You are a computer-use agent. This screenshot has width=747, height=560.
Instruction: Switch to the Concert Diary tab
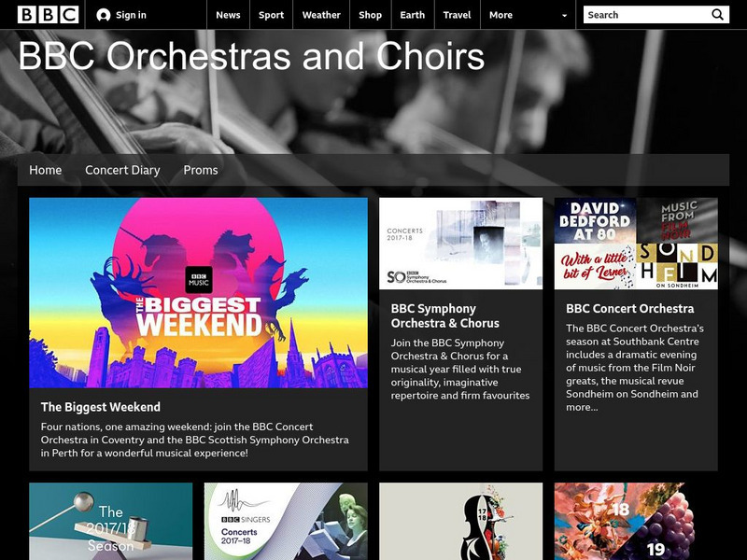(x=121, y=170)
